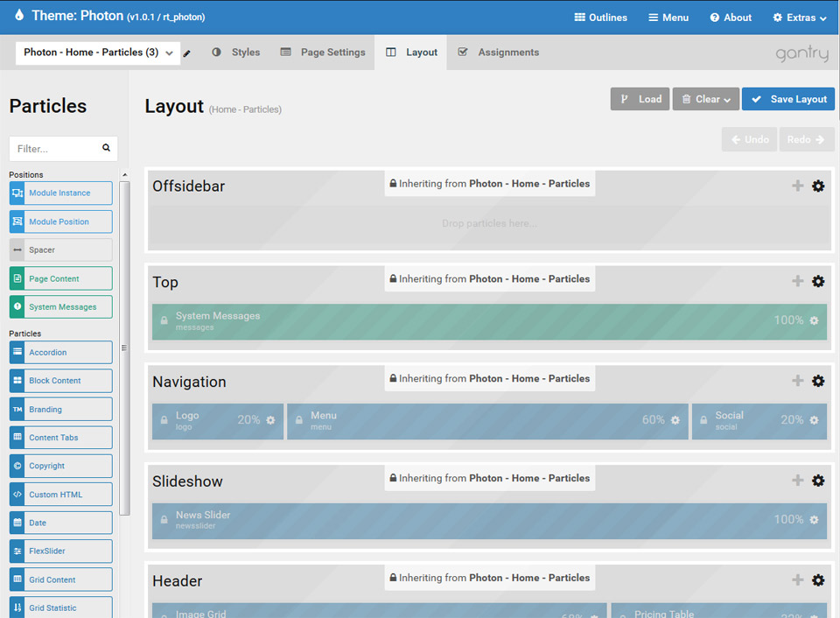Select the System Messages sidebar particle
840x618 pixels.
tap(61, 307)
